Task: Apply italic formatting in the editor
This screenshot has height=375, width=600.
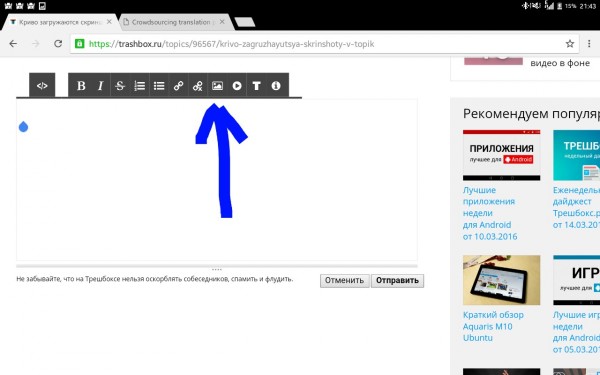Action: click(x=101, y=85)
